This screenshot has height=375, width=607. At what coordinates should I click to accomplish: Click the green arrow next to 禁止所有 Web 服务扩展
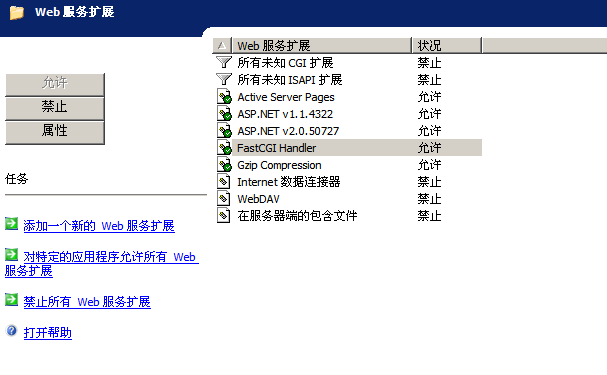[x=11, y=300]
